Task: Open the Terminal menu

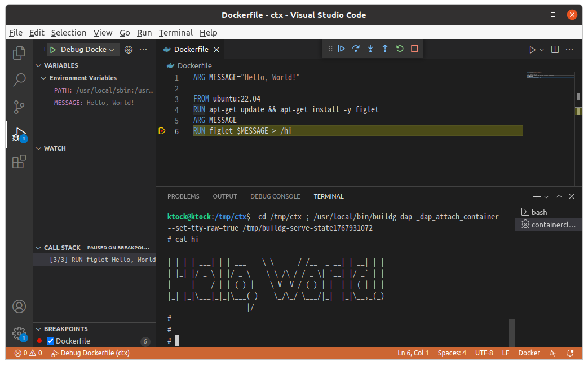Action: [x=175, y=32]
